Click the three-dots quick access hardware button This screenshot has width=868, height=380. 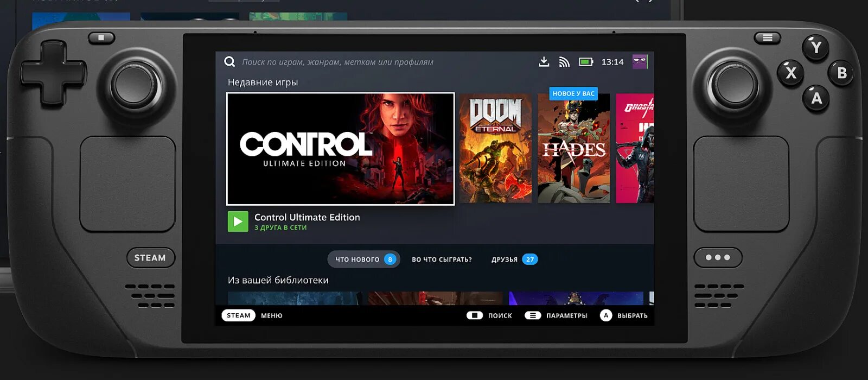click(718, 257)
